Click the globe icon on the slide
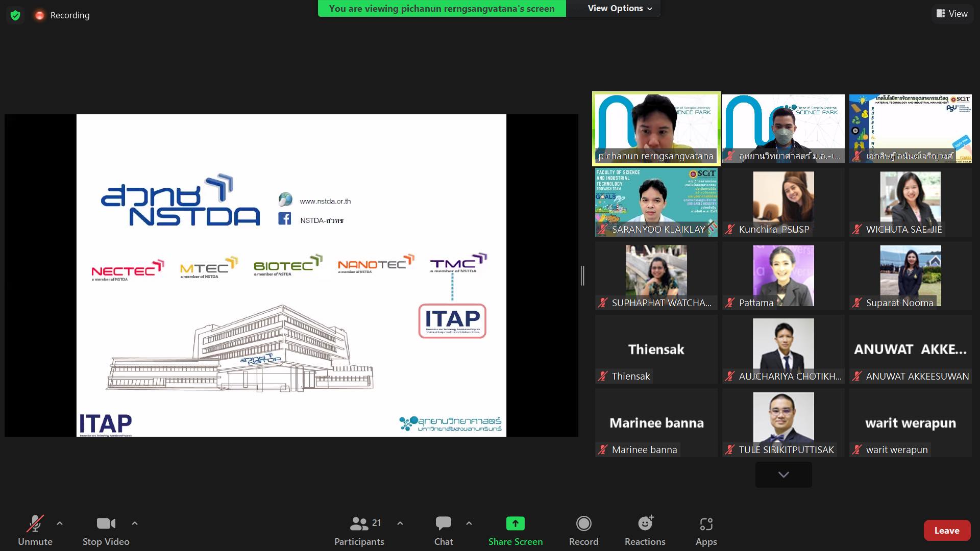The width and height of the screenshot is (980, 551). (x=285, y=199)
